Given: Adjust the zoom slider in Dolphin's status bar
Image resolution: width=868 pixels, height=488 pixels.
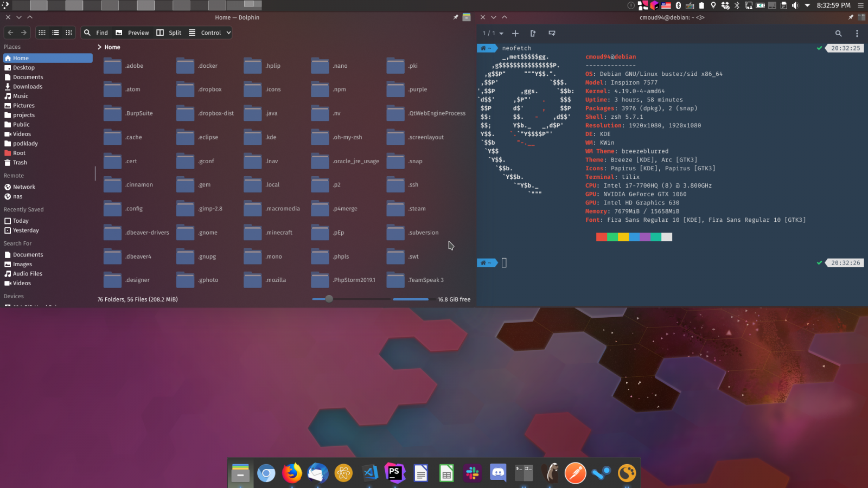Looking at the screenshot, I should (x=329, y=299).
